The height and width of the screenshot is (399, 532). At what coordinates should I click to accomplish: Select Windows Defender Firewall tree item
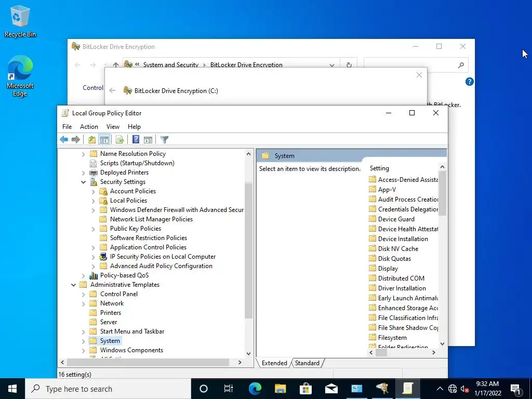click(177, 210)
